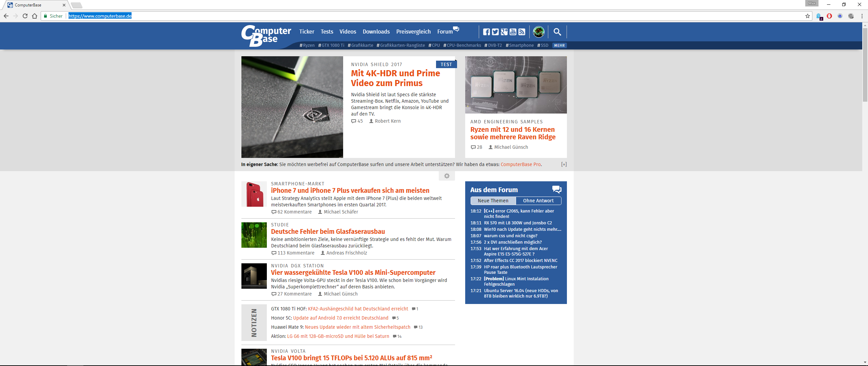This screenshot has width=868, height=366.
Task: Open the ComputerBase Pro link
Action: coord(520,164)
